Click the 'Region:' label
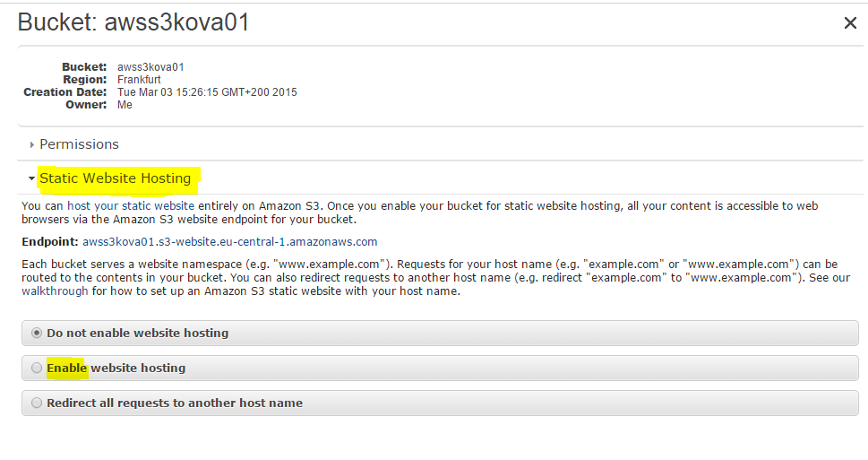 coord(85,80)
